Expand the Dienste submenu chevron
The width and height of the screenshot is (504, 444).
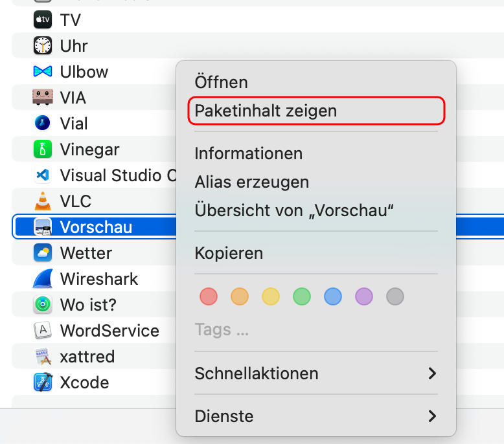coord(432,416)
